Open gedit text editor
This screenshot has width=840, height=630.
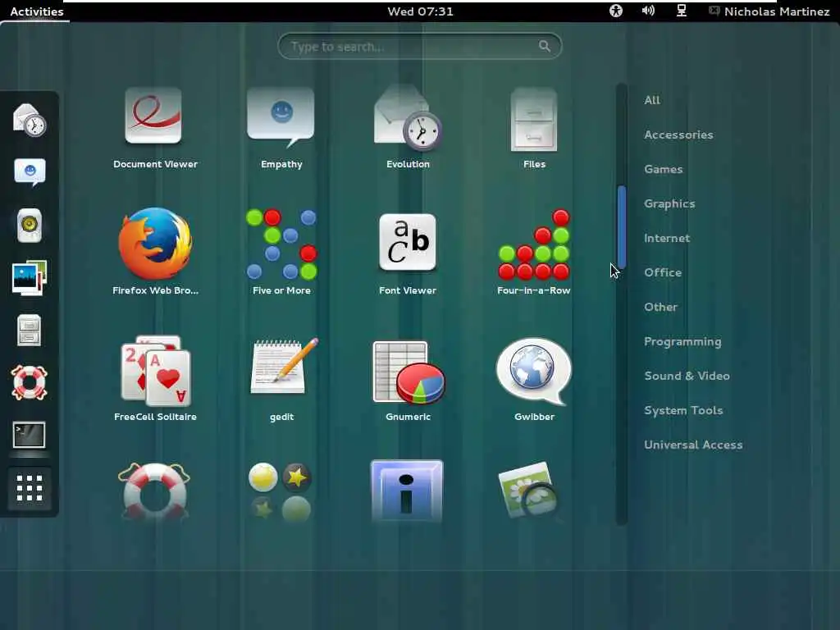tap(281, 378)
